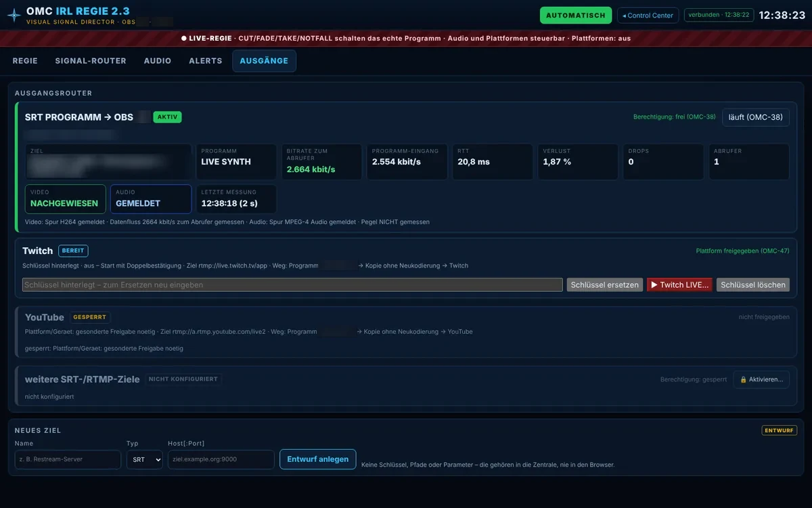Select the AUSGÄNGE tab
The image size is (812, 508).
264,61
